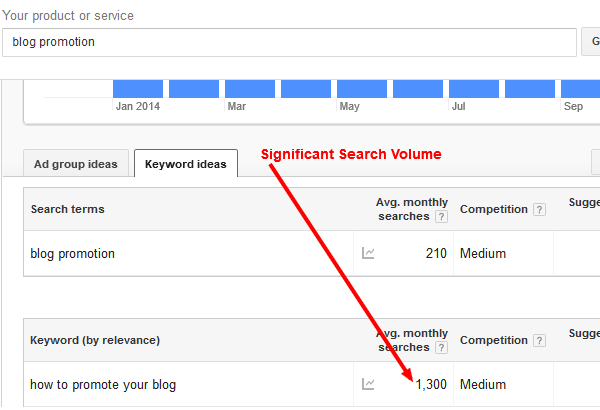Viewport: 600px width, 410px height.
Task: Click help icon beside Competition in Keyword table
Action: 539,341
